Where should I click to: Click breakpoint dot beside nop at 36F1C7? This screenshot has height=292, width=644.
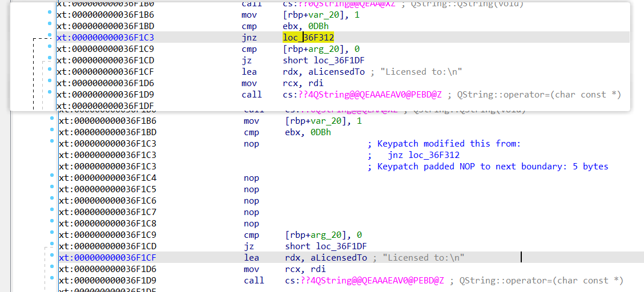pyautogui.click(x=53, y=212)
